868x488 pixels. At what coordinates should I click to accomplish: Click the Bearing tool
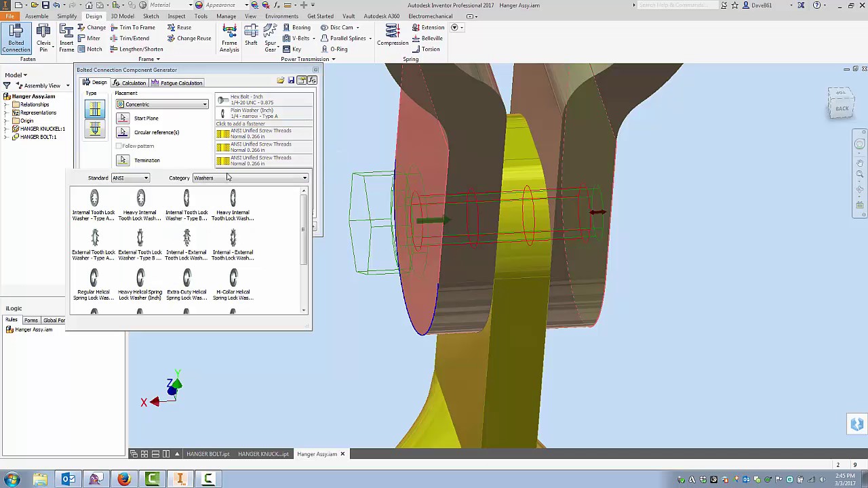click(296, 28)
